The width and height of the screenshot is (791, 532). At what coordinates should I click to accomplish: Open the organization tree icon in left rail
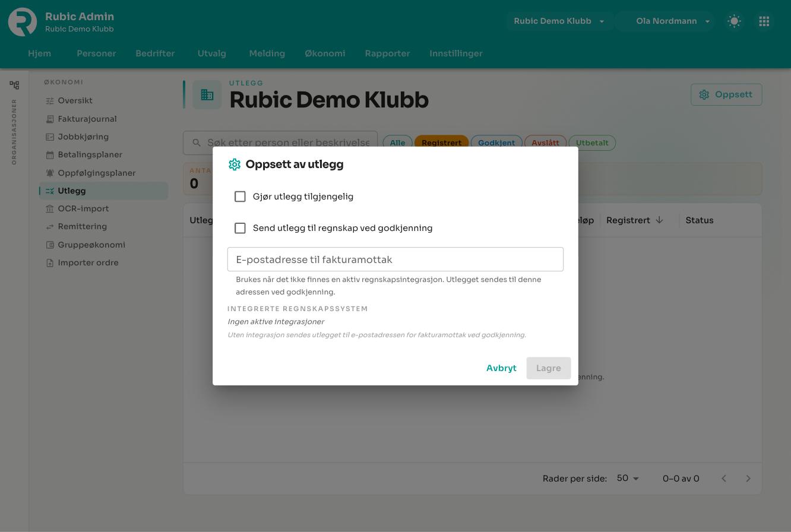coord(14,85)
